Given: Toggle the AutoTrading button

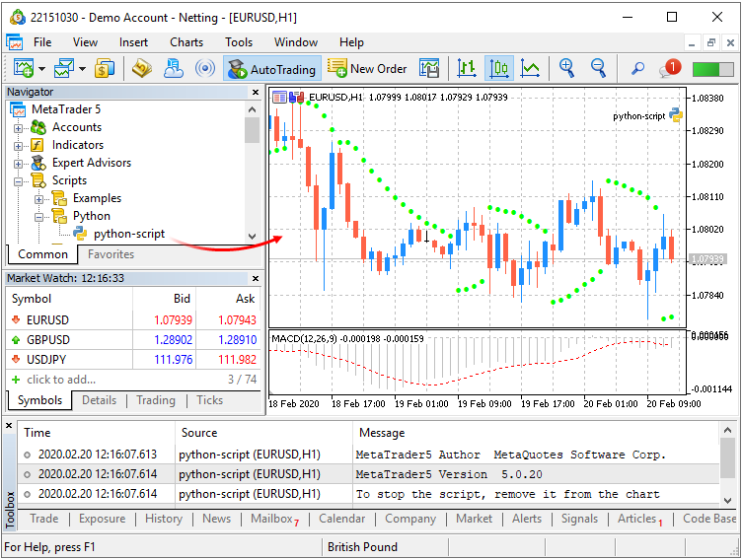Looking at the screenshot, I should [272, 69].
